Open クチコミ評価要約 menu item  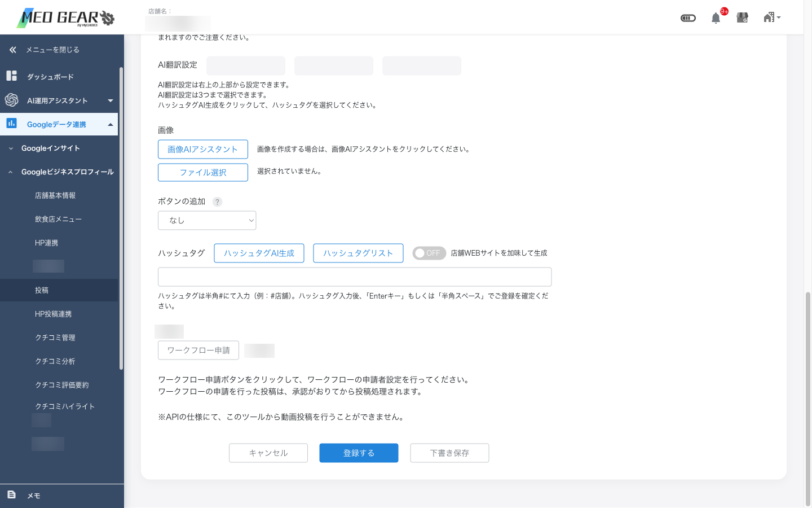point(62,385)
